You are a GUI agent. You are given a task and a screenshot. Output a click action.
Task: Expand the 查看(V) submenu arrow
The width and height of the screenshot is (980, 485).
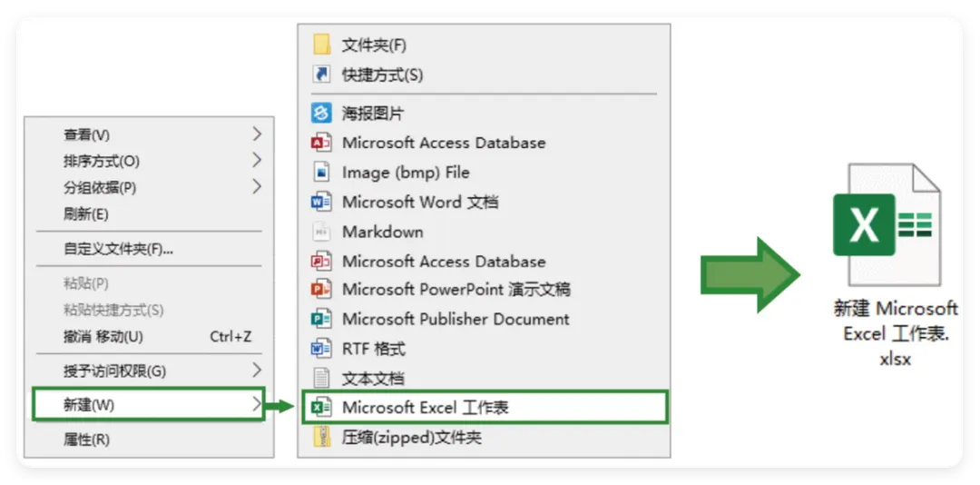click(256, 134)
